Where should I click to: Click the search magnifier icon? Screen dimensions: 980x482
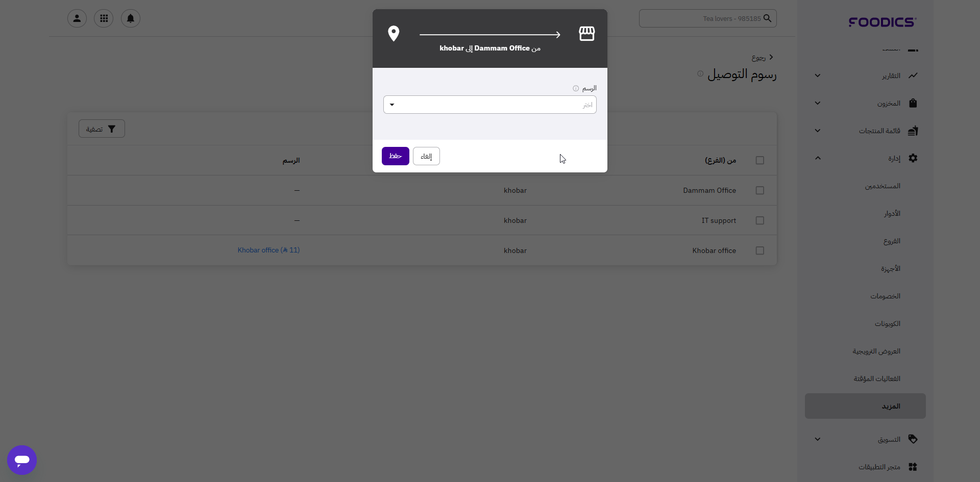(767, 18)
